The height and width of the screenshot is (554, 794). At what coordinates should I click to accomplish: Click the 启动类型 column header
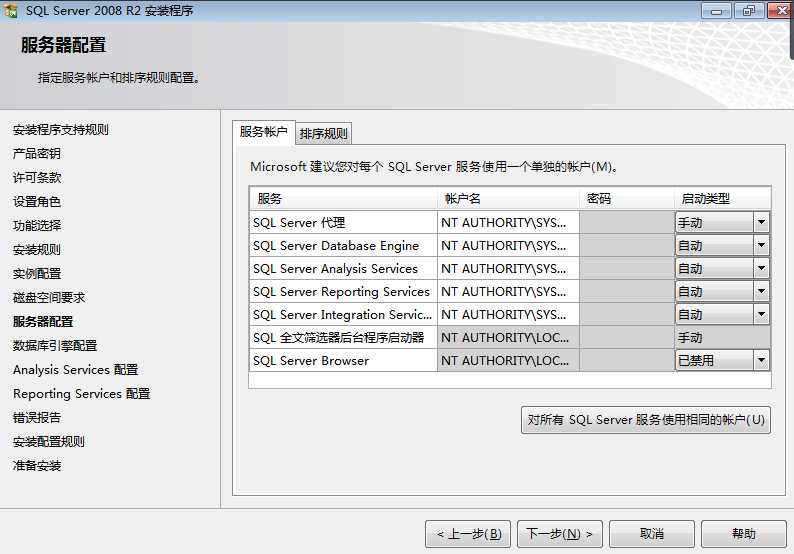(x=723, y=199)
